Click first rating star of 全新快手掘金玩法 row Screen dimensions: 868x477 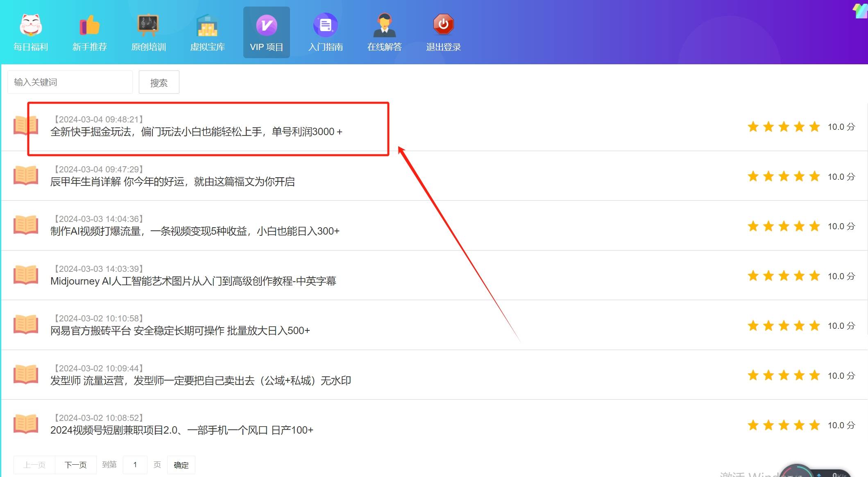tap(753, 127)
